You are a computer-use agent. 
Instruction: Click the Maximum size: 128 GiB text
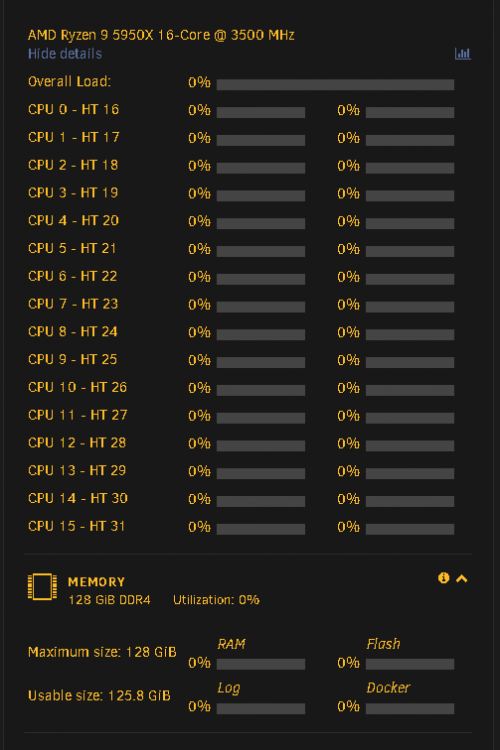102,652
